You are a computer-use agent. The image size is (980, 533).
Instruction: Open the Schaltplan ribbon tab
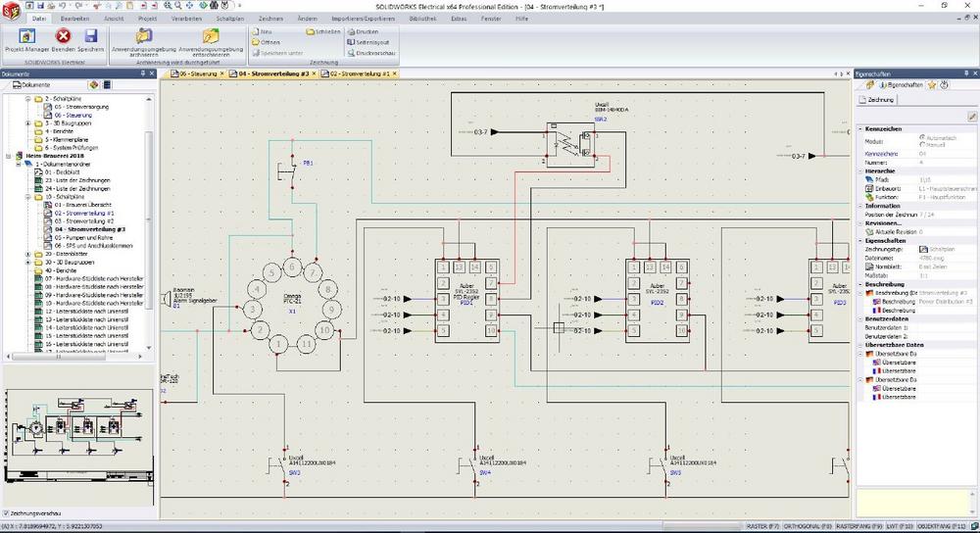[x=230, y=19]
